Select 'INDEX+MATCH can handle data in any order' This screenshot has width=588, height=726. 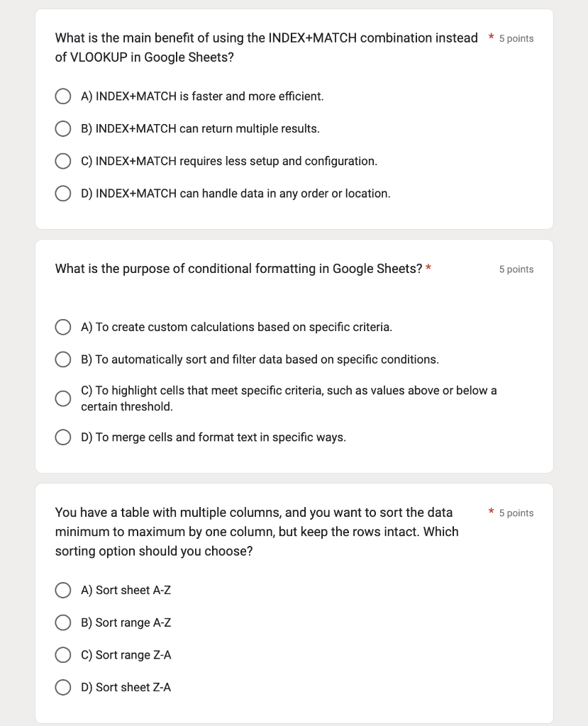63,194
